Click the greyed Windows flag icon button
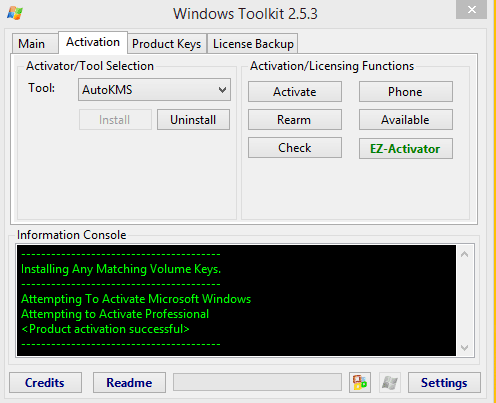496x403 pixels. (x=390, y=383)
